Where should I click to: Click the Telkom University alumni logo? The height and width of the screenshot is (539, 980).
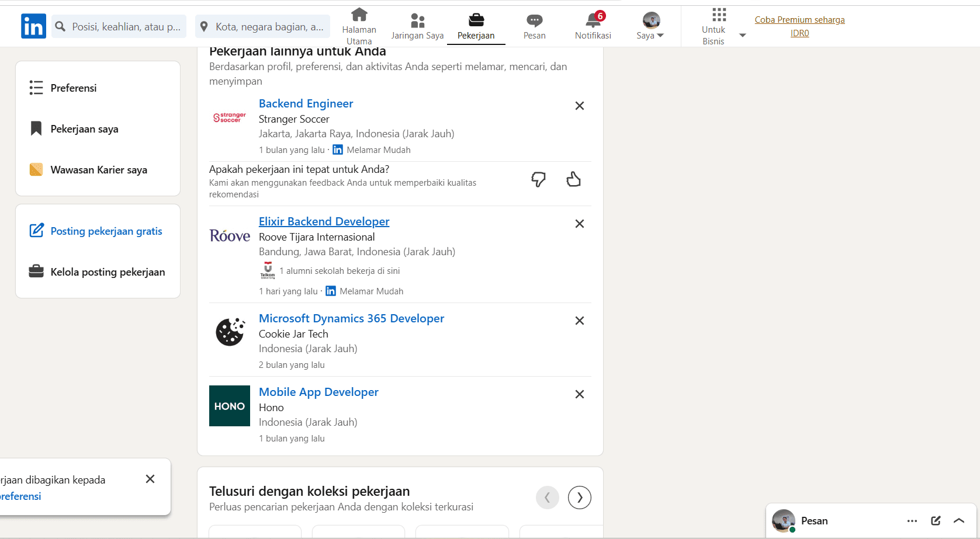pos(268,270)
